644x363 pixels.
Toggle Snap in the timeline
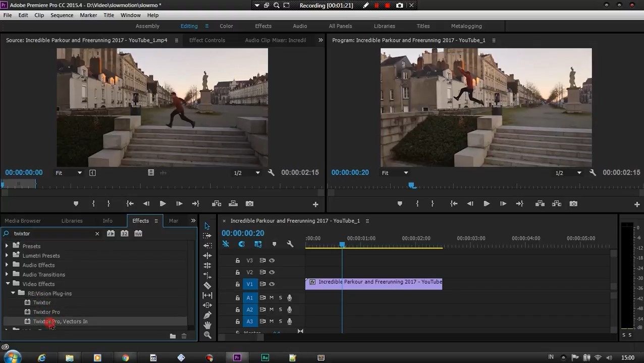point(242,245)
